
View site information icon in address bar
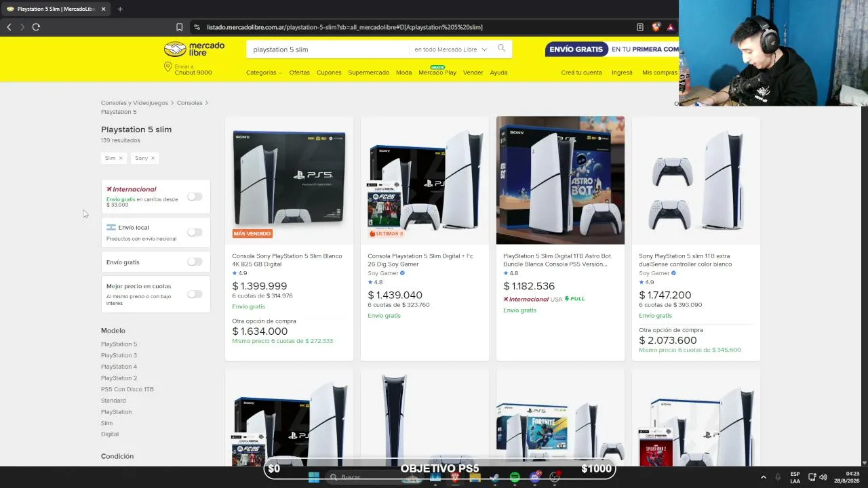(197, 27)
